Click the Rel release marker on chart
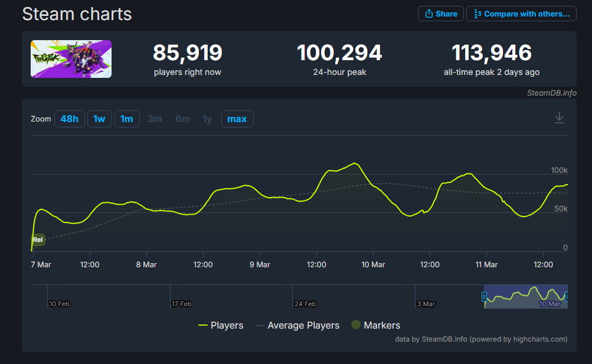The height and width of the screenshot is (364, 592). tap(38, 240)
